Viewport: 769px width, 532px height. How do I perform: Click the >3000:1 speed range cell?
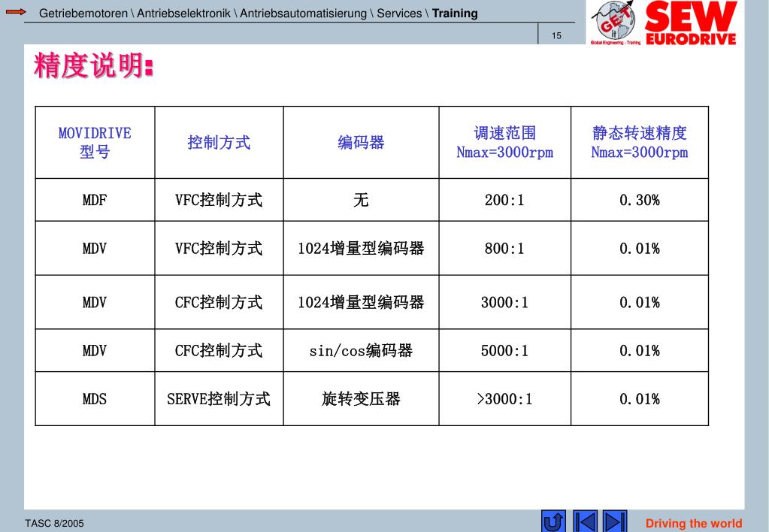504,399
